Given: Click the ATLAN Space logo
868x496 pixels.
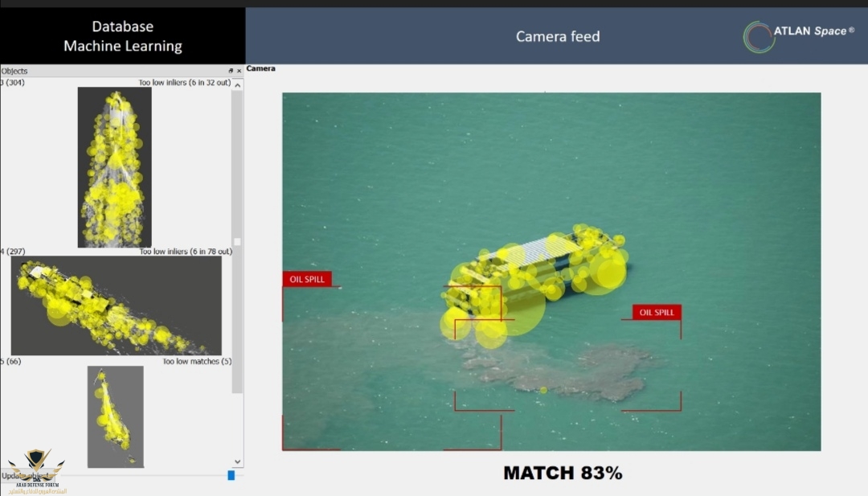Looking at the screenshot, I should click(796, 35).
